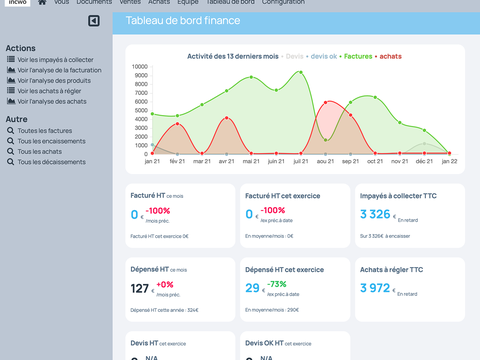480x360 pixels.
Task: Click chart icon beside analyse des produits
Action: 11,80
